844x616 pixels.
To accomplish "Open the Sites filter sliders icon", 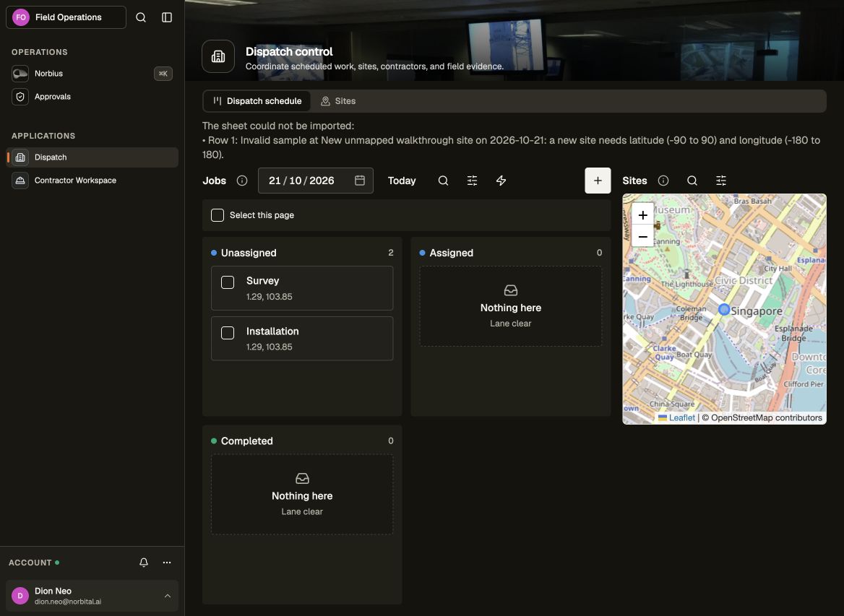I will (x=720, y=181).
